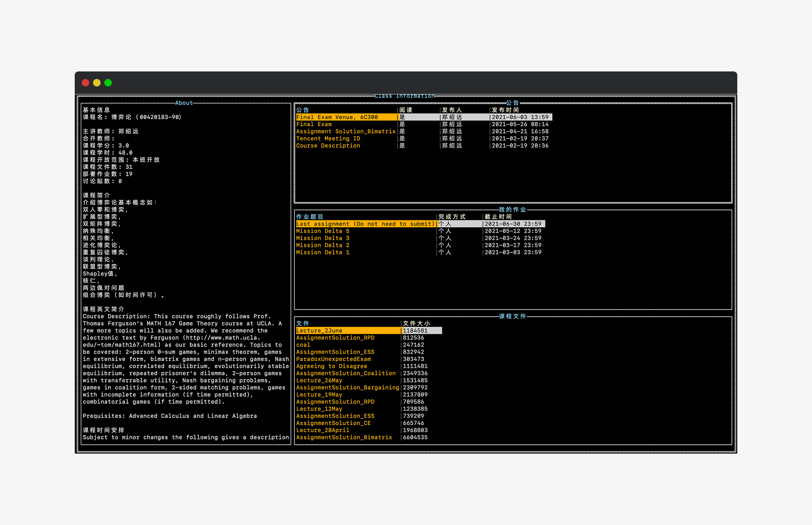This screenshot has width=812, height=525.
Task: Open the Lecture_26May file
Action: coord(319,381)
